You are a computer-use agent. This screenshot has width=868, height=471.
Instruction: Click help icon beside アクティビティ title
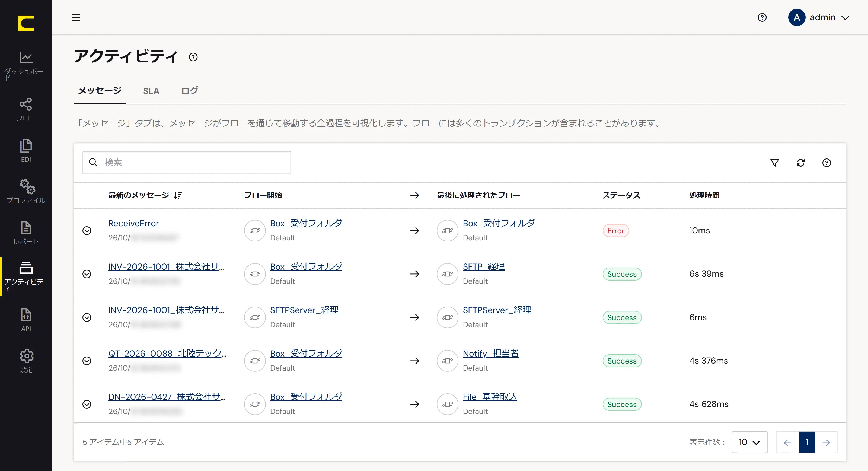[193, 57]
